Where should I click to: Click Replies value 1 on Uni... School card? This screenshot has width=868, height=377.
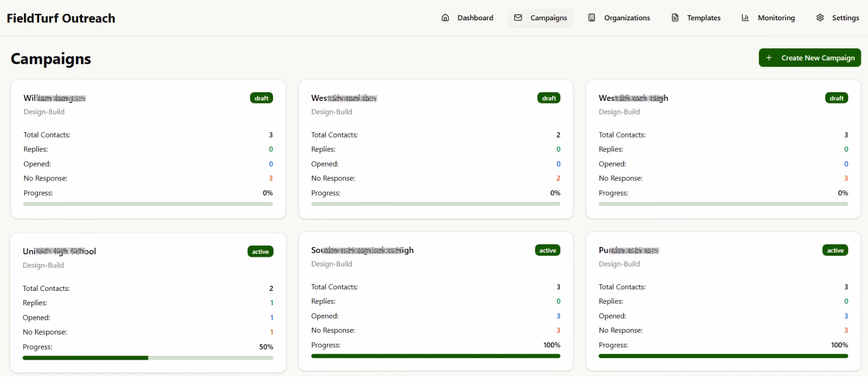click(x=272, y=303)
